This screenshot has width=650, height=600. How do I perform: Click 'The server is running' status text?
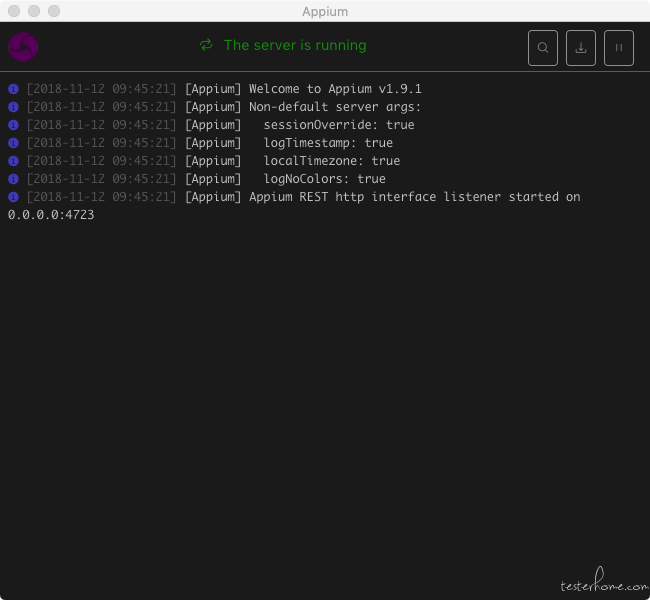295,45
